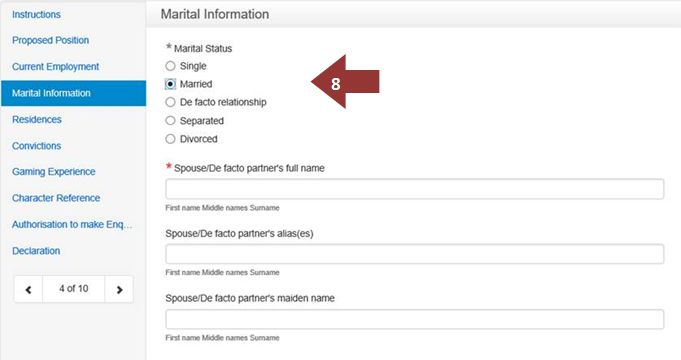The width and height of the screenshot is (681, 360).
Task: Go to next page arrow
Action: (119, 289)
